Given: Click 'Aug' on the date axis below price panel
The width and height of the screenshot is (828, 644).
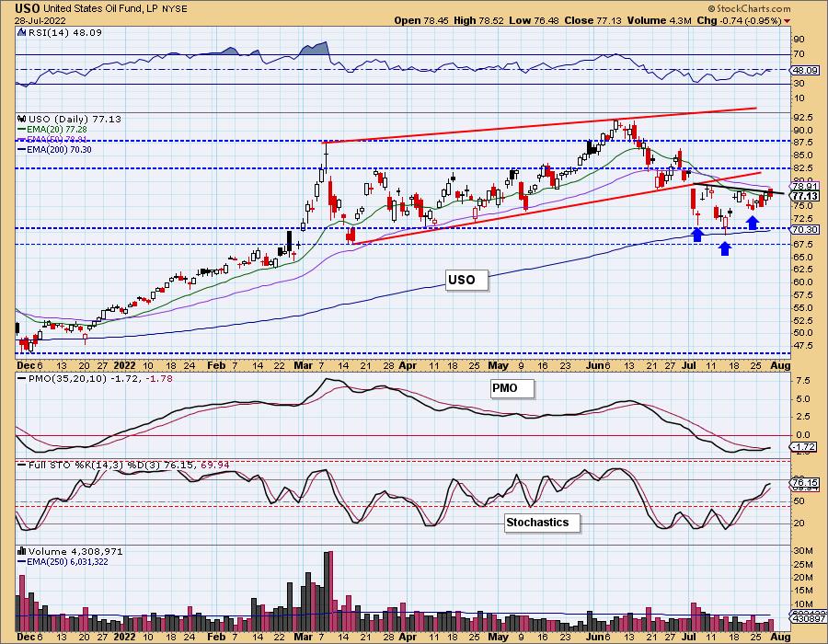Looking at the screenshot, I should tap(781, 365).
